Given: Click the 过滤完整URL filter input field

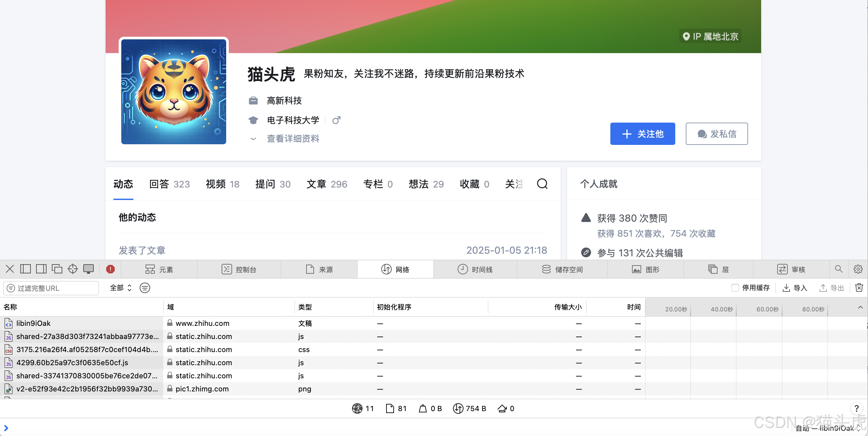Looking at the screenshot, I should click(50, 288).
